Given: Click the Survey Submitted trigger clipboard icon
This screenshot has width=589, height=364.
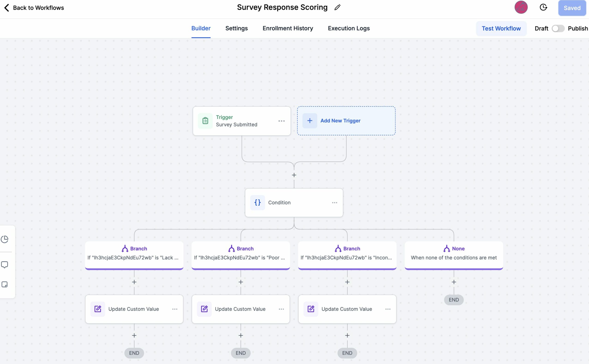Looking at the screenshot, I should tap(205, 121).
